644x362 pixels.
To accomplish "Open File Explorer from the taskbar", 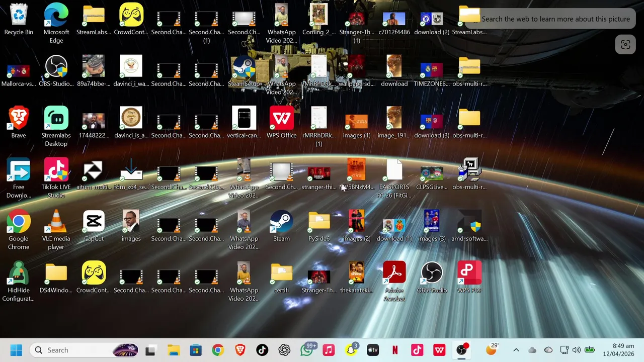I will click(174, 350).
